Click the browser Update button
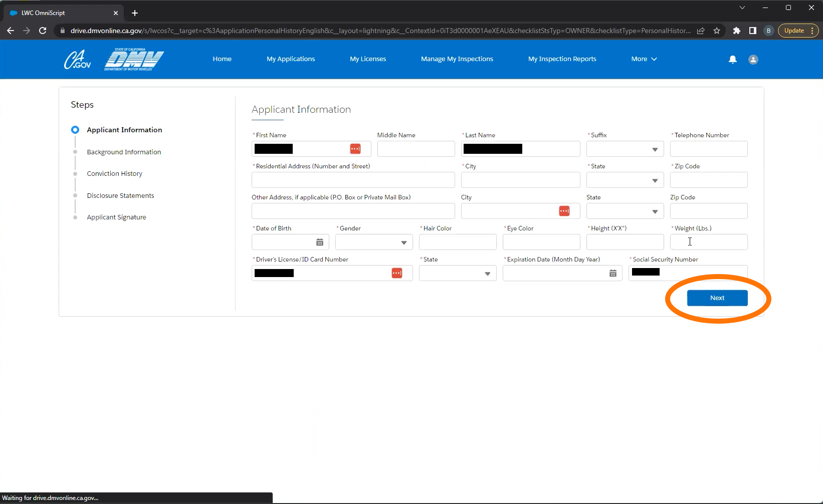The height and width of the screenshot is (504, 823). [x=794, y=31]
